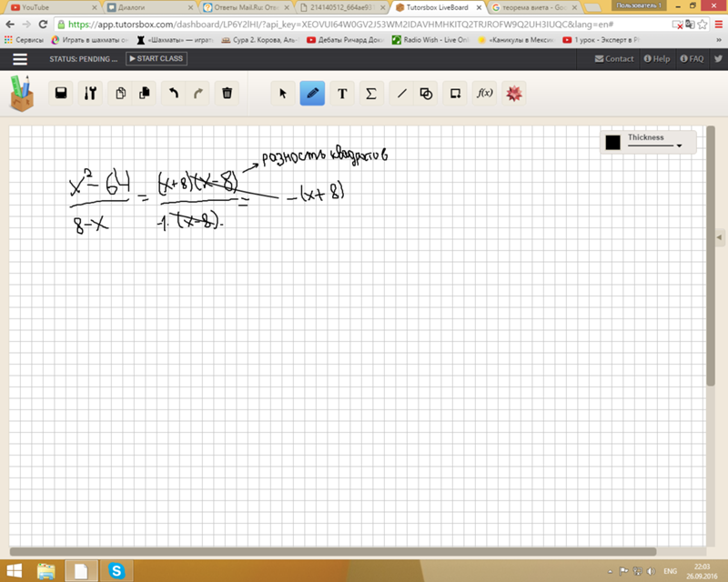The width and height of the screenshot is (728, 582).
Task: Click the undo arrow icon
Action: [173, 93]
